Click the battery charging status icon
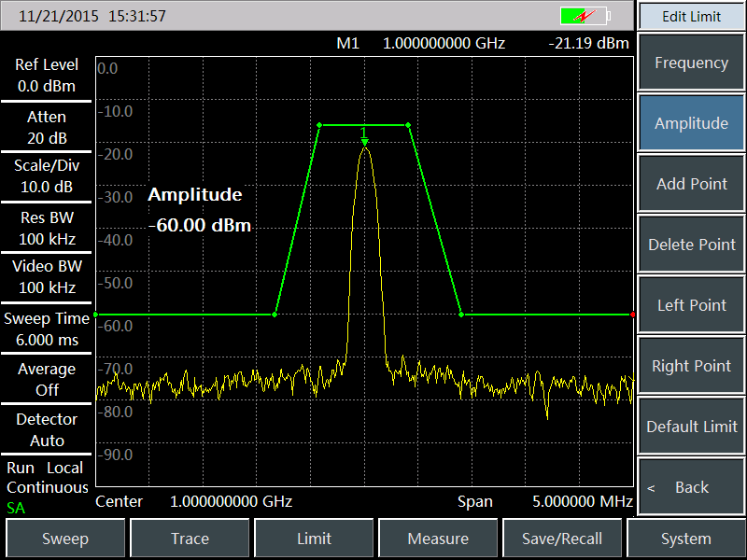The width and height of the screenshot is (747, 560). tap(585, 16)
